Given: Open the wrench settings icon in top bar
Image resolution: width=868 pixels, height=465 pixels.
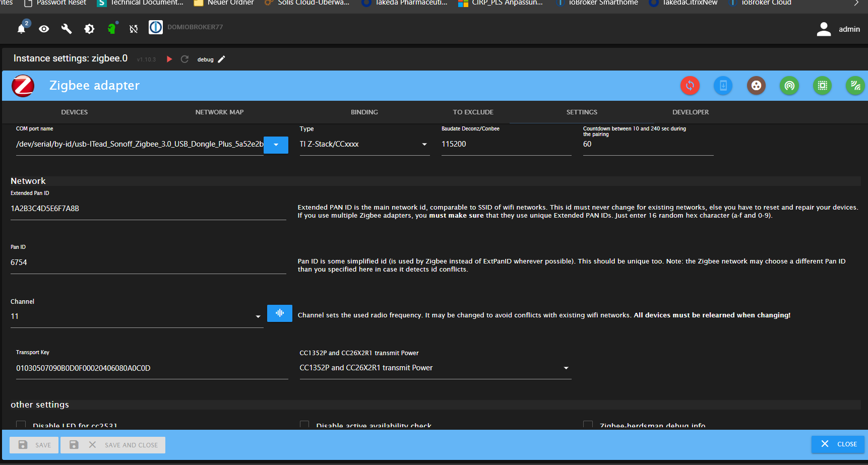Looking at the screenshot, I should [x=67, y=29].
